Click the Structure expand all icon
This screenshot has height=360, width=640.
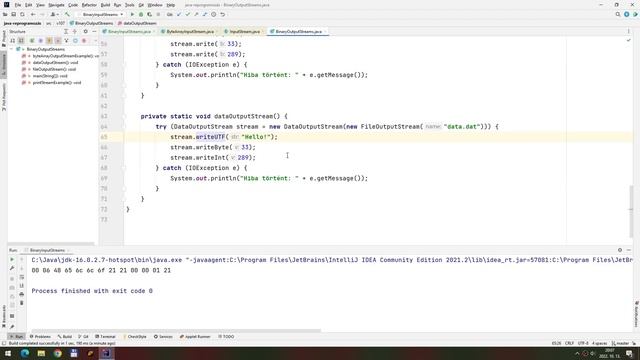point(66,31)
